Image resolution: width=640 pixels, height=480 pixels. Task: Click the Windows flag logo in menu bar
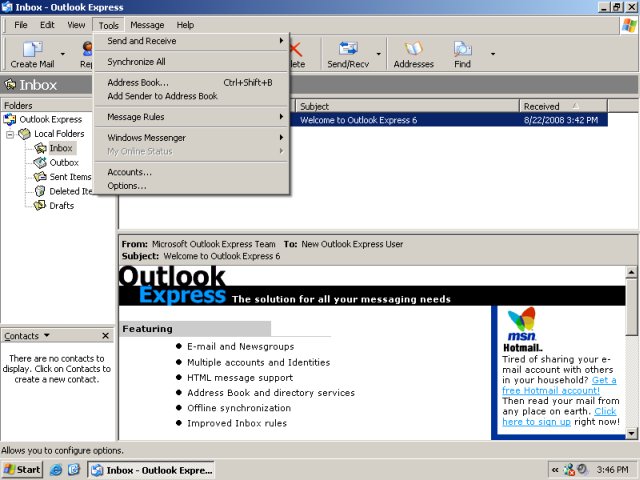click(629, 25)
